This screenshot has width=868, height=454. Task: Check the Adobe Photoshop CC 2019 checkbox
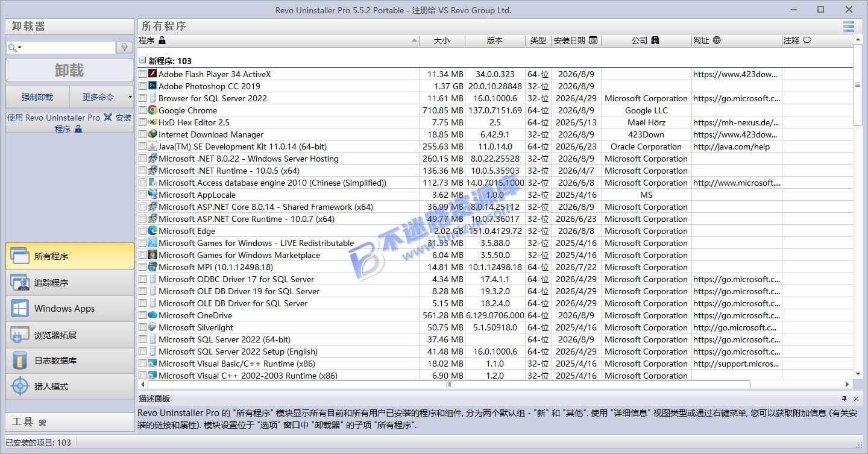(x=142, y=86)
